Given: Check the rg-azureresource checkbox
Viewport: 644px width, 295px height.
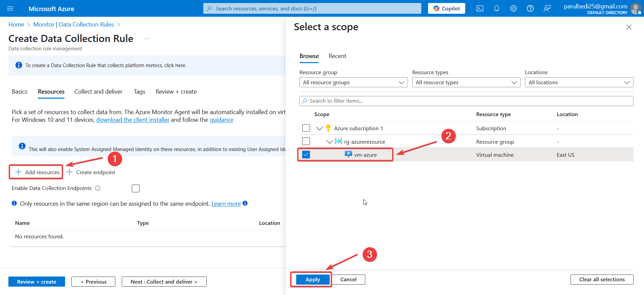Looking at the screenshot, I should click(306, 141).
